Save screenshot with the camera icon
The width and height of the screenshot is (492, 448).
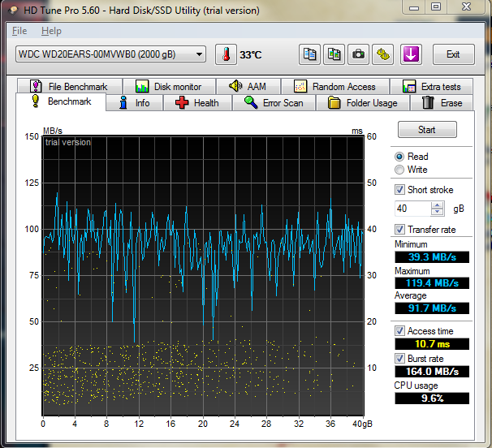point(358,54)
